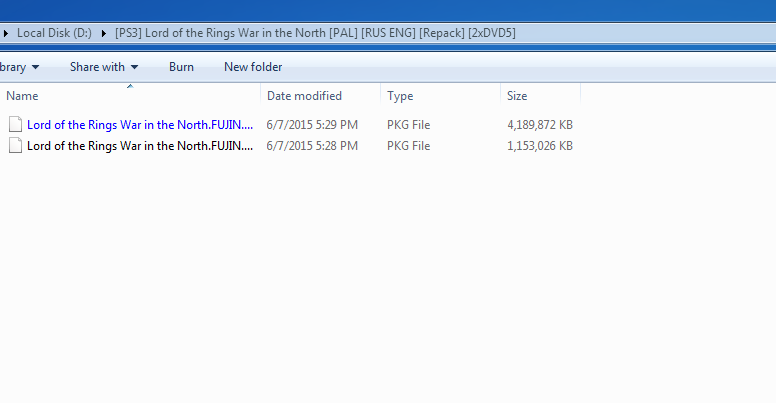The height and width of the screenshot is (403, 776).
Task: Sort files by the Name column header
Action: click(130, 96)
